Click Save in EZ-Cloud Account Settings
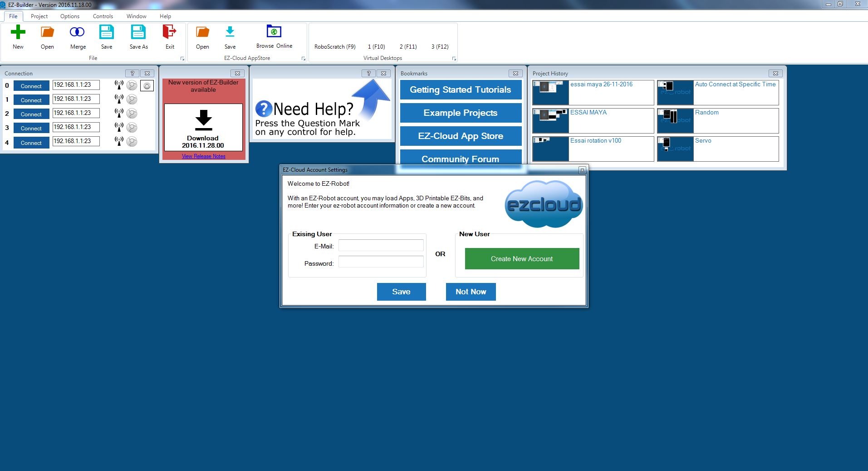 click(x=401, y=292)
